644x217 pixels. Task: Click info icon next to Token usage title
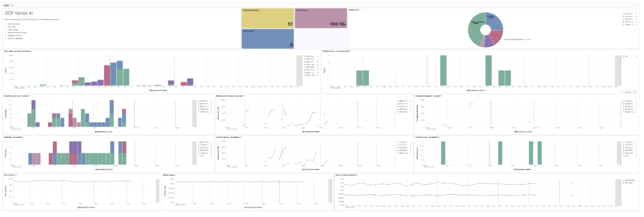pos(31,51)
